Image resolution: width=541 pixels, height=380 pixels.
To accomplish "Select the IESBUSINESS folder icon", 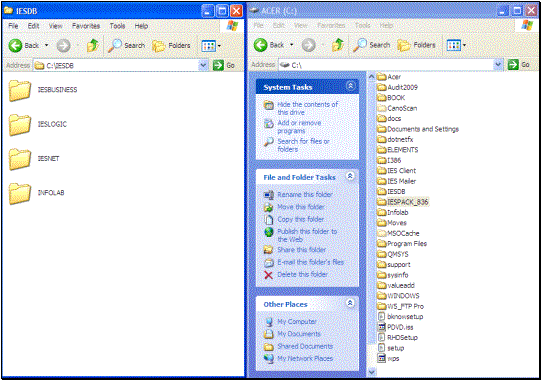I will coord(20,90).
